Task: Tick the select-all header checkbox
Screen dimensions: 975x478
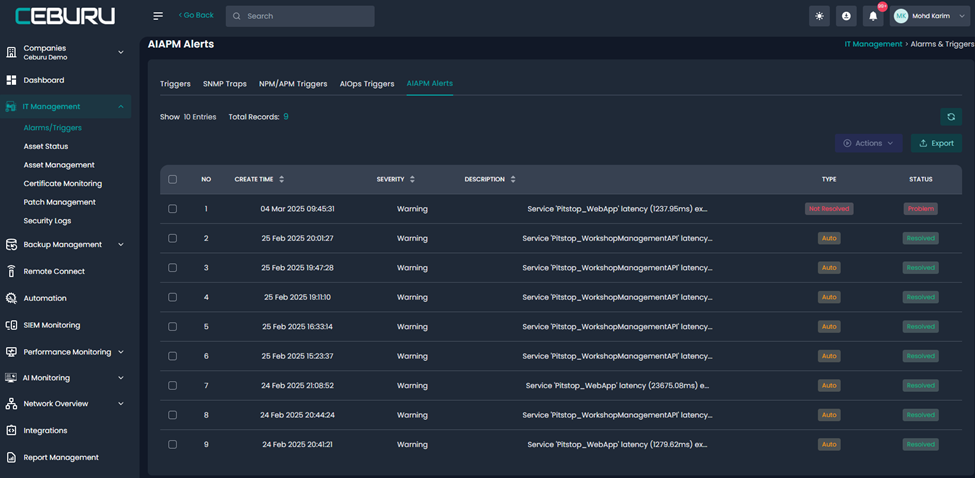Action: pyautogui.click(x=172, y=179)
